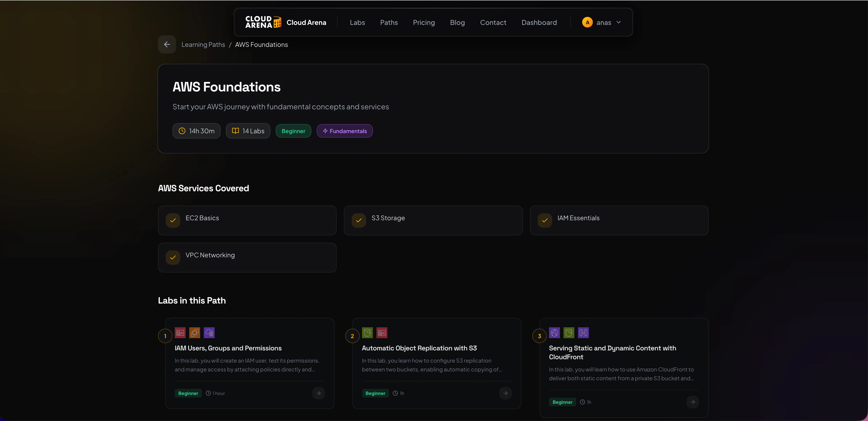Open the Labs nav item

pos(357,22)
